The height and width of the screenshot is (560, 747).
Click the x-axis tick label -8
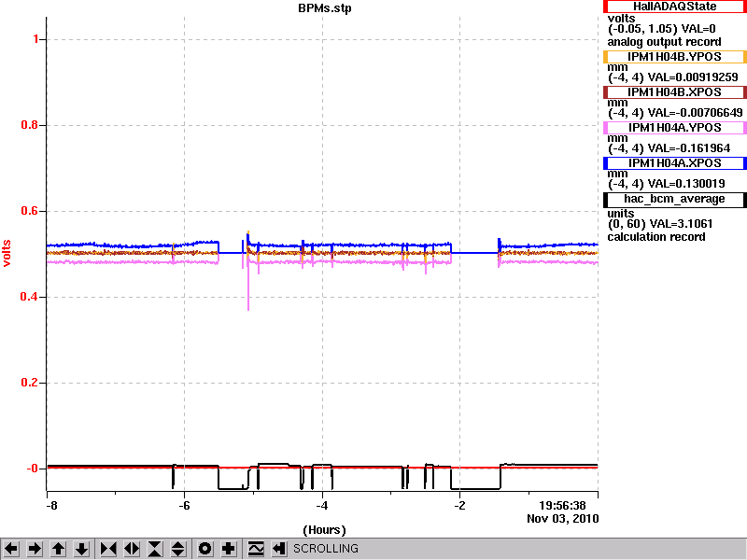(x=51, y=506)
